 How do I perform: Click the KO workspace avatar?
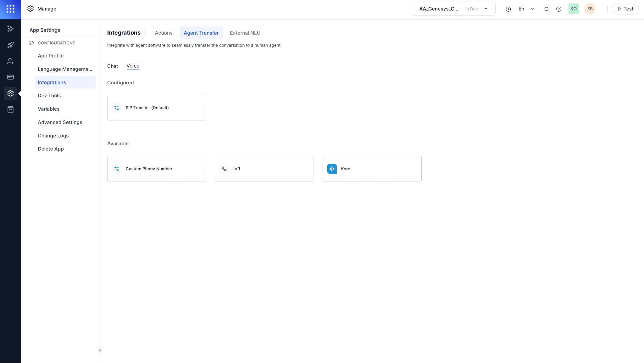(573, 9)
